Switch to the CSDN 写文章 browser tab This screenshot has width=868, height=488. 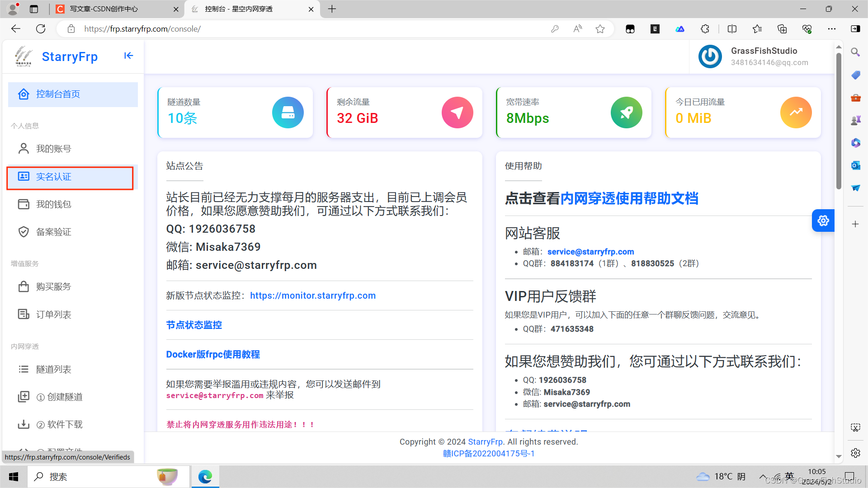(x=104, y=9)
